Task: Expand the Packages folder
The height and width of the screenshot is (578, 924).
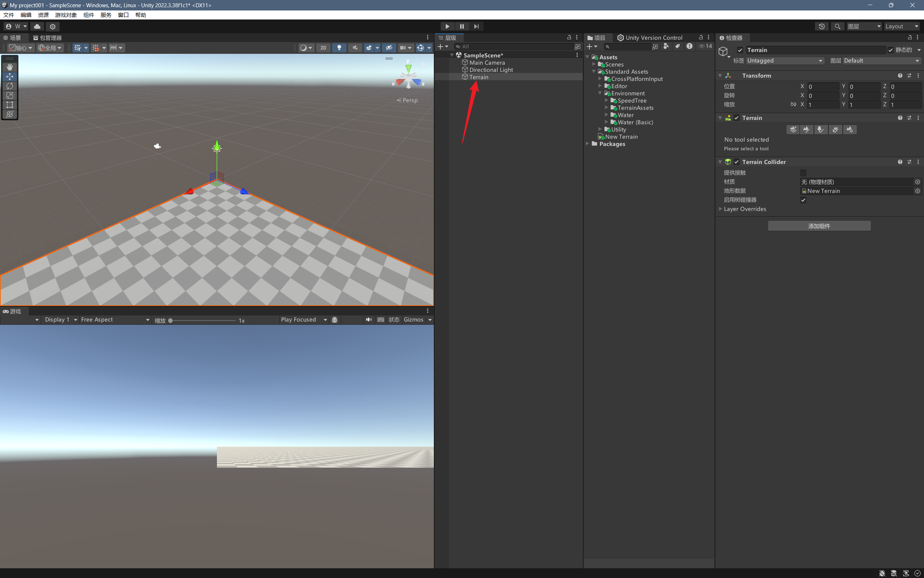Action: (587, 144)
